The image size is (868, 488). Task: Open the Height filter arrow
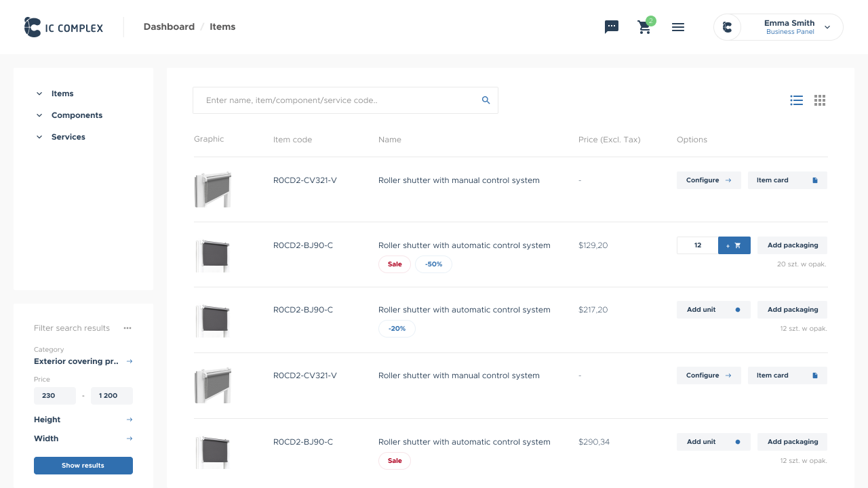(130, 420)
